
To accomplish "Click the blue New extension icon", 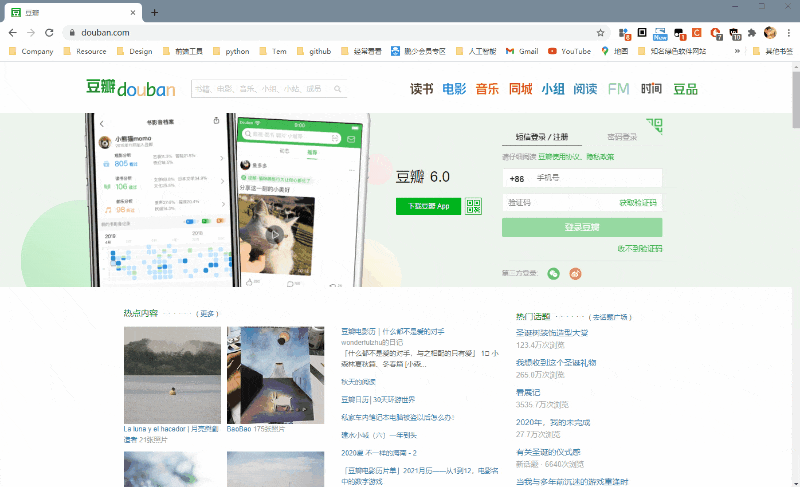I will click(x=660, y=34).
